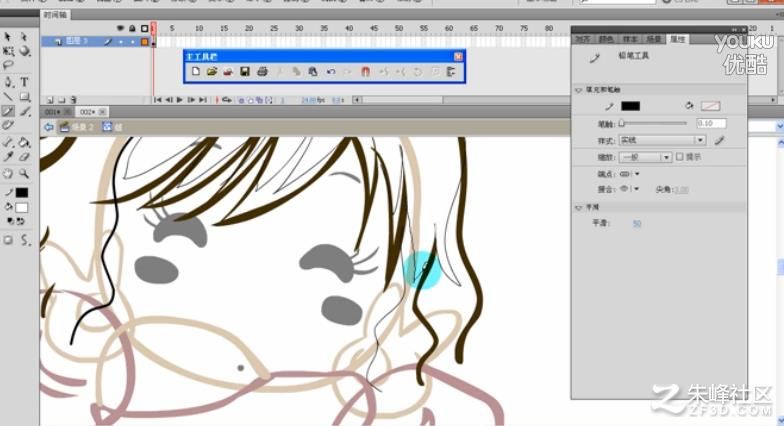The width and height of the screenshot is (784, 426).
Task: Click back arrow in stage edit bar
Action: [48, 127]
